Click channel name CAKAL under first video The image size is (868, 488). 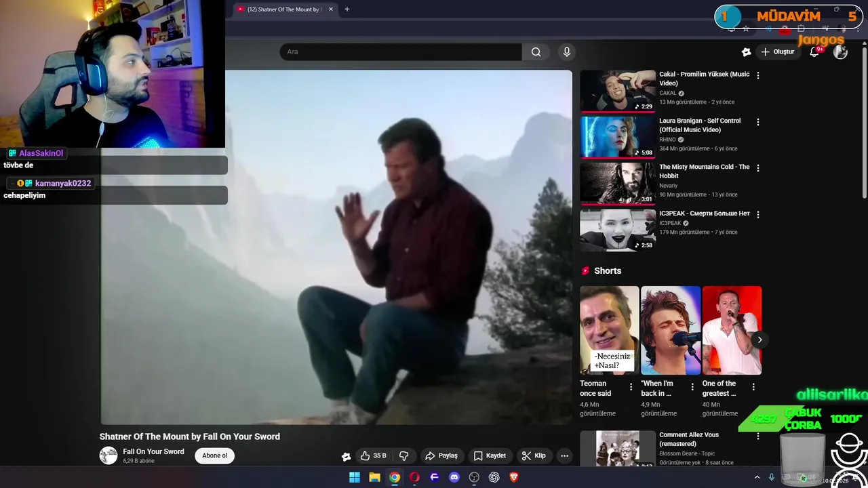coord(668,94)
